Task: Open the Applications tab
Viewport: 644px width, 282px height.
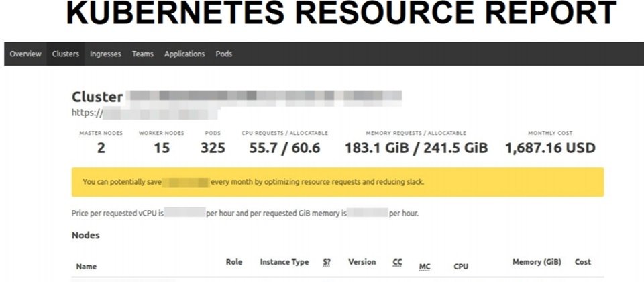Action: point(184,54)
